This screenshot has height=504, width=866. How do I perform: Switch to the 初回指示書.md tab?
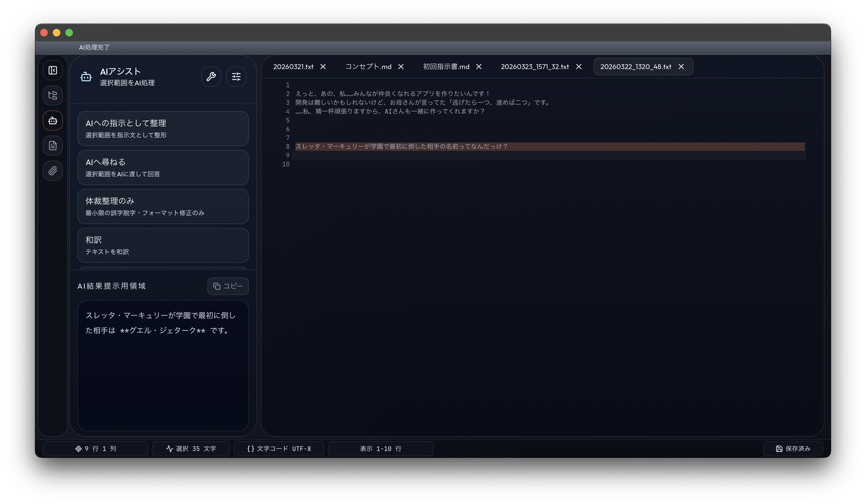(x=446, y=67)
